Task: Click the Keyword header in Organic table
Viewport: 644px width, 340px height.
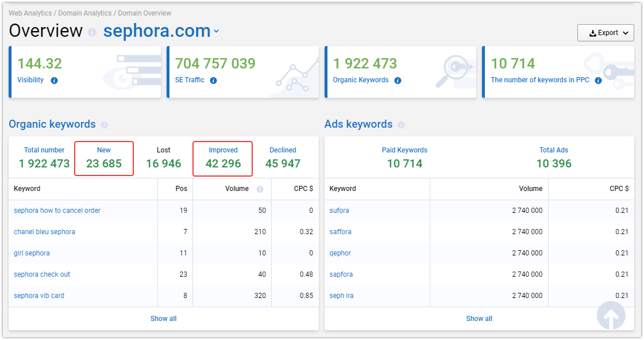Action: tap(27, 189)
